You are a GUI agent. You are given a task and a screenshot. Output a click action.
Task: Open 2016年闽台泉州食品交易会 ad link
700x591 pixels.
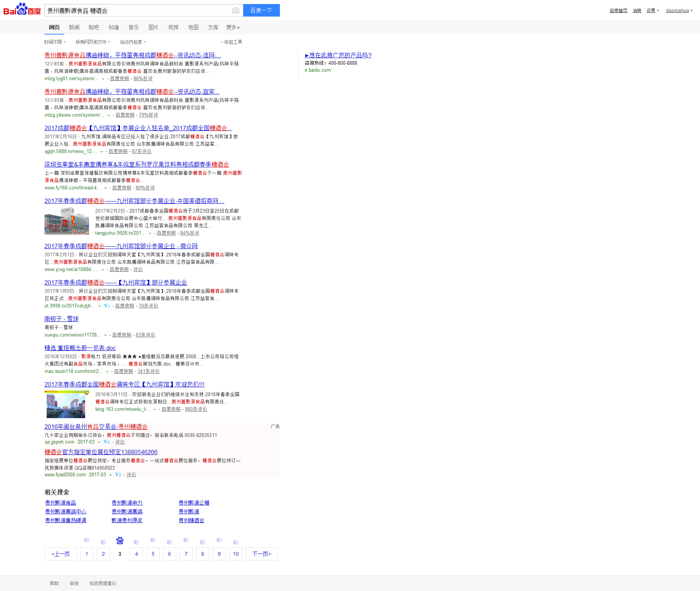pyautogui.click(x=96, y=427)
